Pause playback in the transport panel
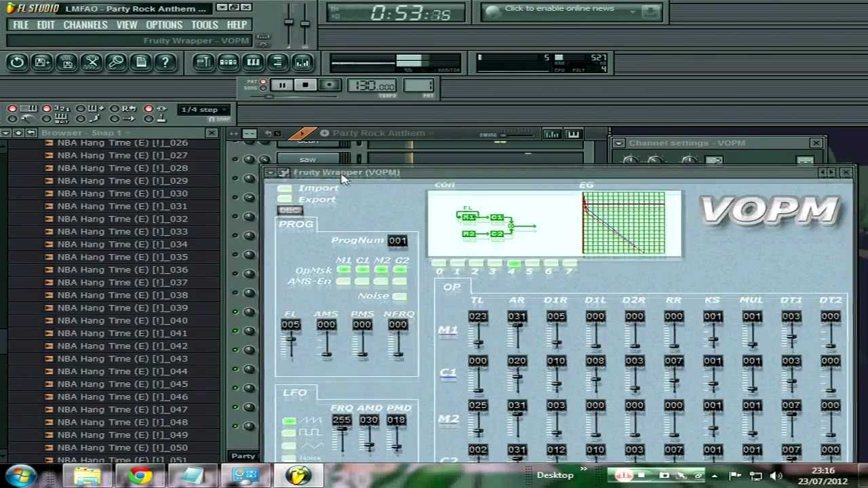The width and height of the screenshot is (868, 488). (x=282, y=85)
